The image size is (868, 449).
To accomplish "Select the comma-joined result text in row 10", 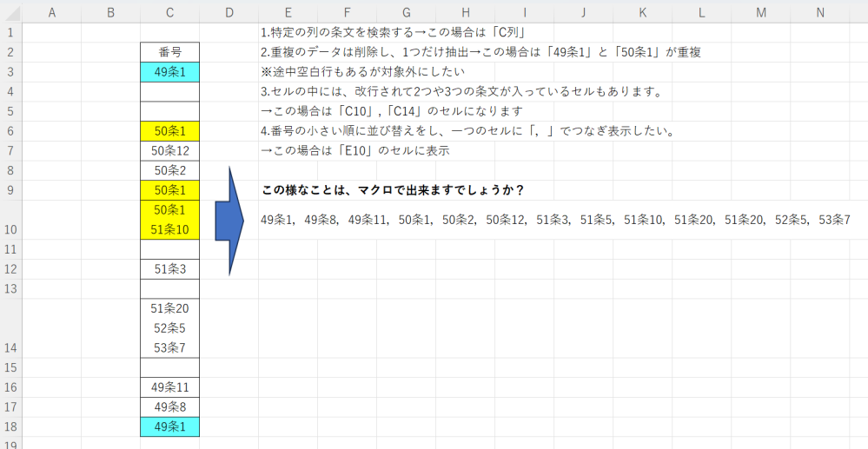I will tap(554, 220).
